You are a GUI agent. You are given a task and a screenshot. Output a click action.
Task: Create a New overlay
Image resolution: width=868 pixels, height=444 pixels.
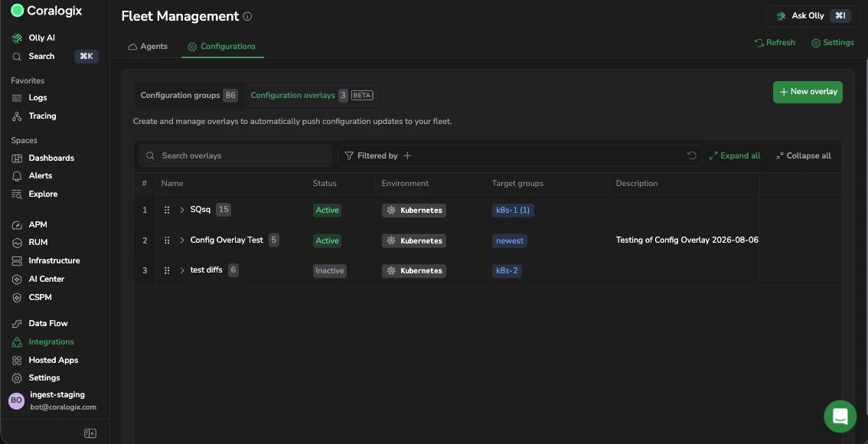(x=808, y=92)
